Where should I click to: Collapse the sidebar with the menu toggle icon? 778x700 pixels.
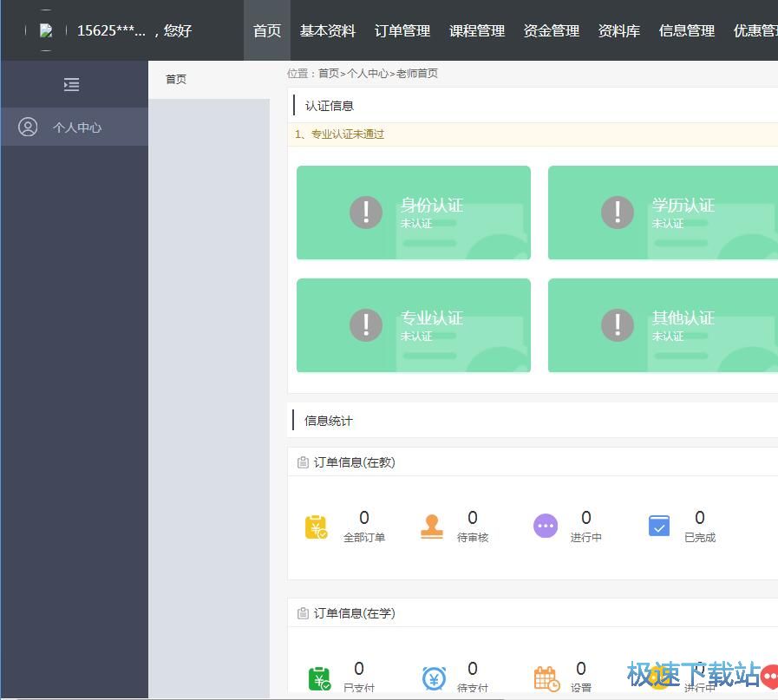pos(72,84)
